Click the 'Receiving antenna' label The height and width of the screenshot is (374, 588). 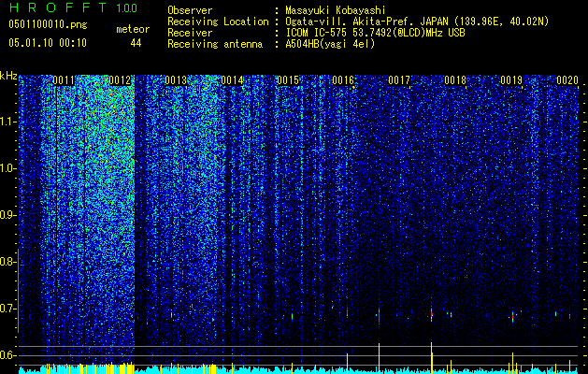215,44
